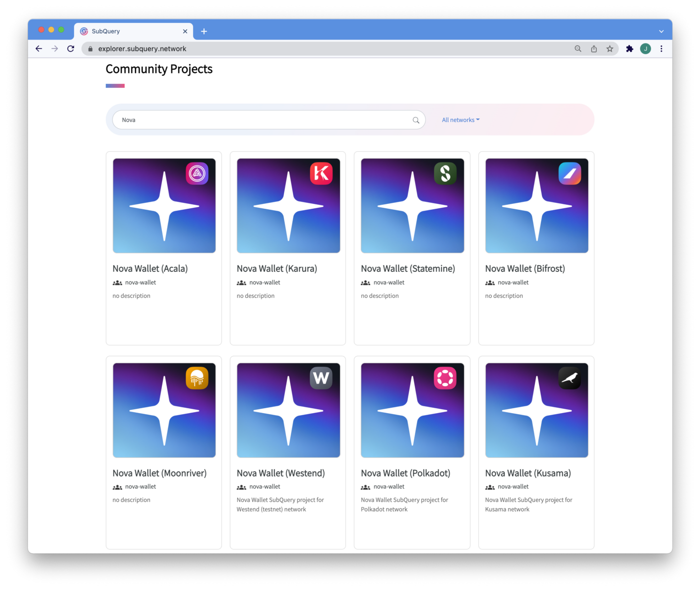The height and width of the screenshot is (590, 700).
Task: Open the J profile avatar
Action: tap(645, 48)
